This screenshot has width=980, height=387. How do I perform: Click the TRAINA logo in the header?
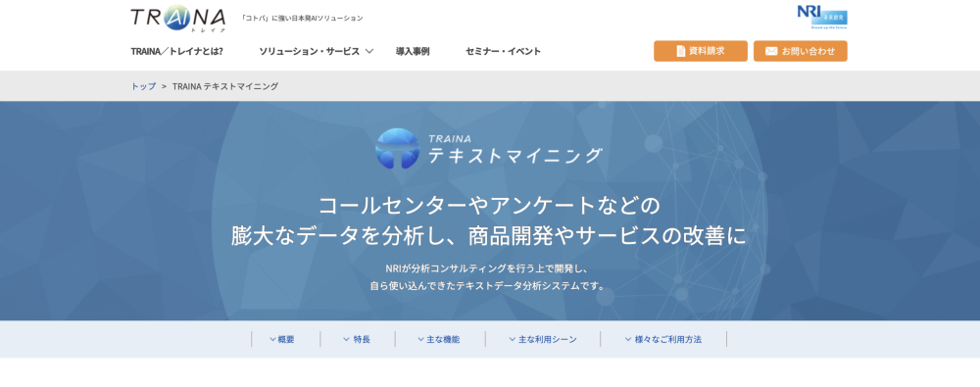(178, 19)
